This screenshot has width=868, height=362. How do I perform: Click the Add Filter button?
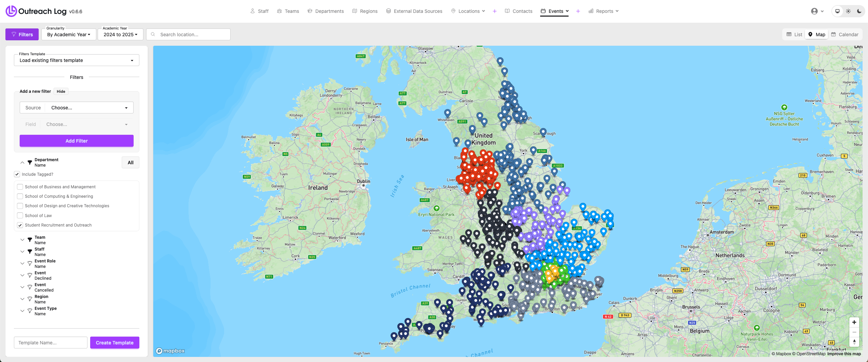point(76,141)
